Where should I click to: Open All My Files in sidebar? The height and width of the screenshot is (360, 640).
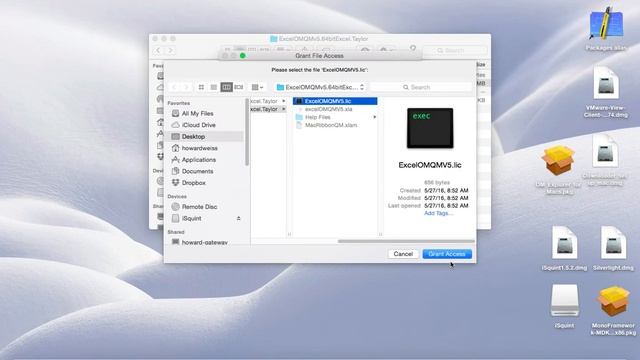point(197,113)
